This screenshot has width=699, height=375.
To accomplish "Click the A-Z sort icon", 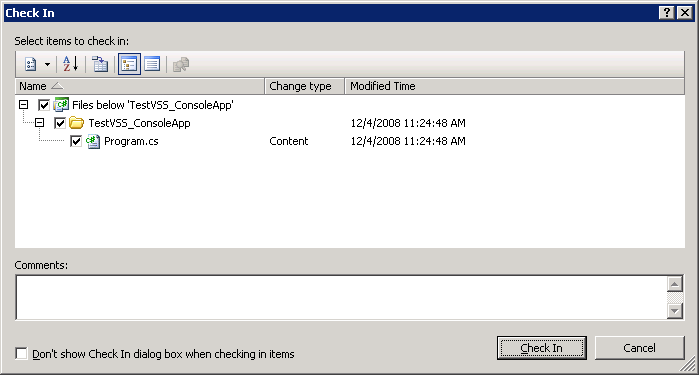I will click(70, 64).
